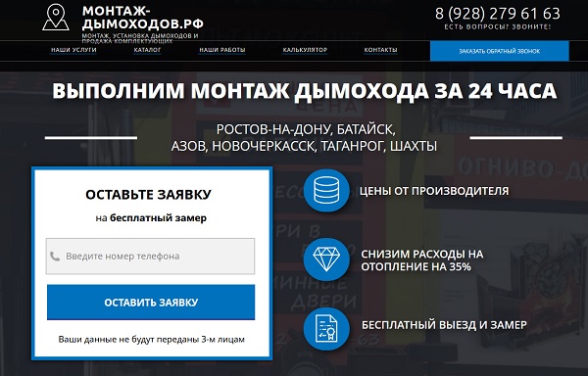Click the МОНТАЖ-ДЫМОХОДОВ.РФ site title
The width and height of the screenshot is (588, 376).
point(143,18)
